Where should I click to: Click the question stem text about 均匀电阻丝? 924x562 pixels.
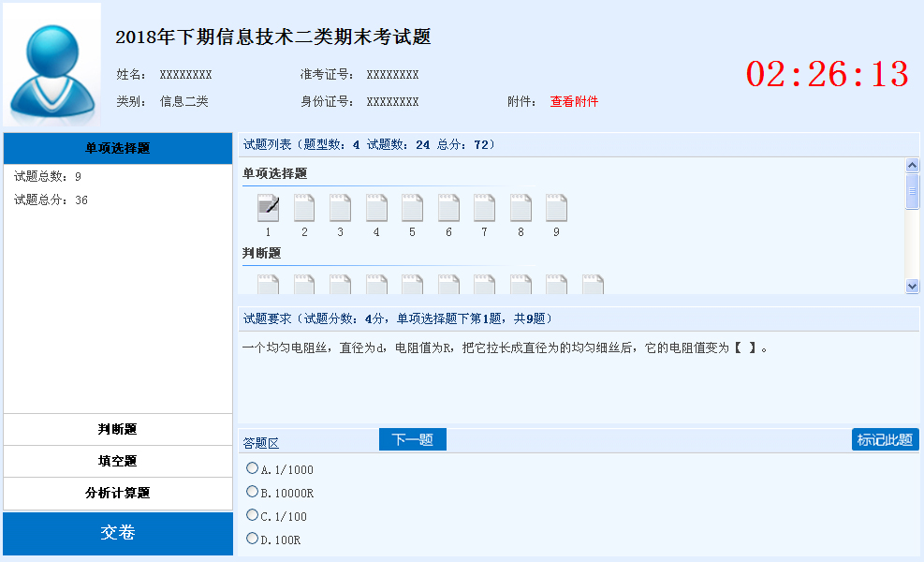point(505,348)
